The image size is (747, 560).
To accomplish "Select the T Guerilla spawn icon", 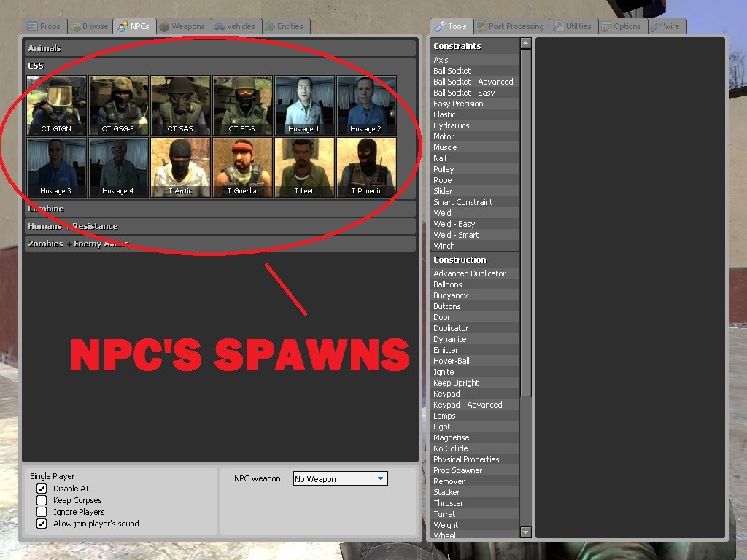I will click(242, 166).
